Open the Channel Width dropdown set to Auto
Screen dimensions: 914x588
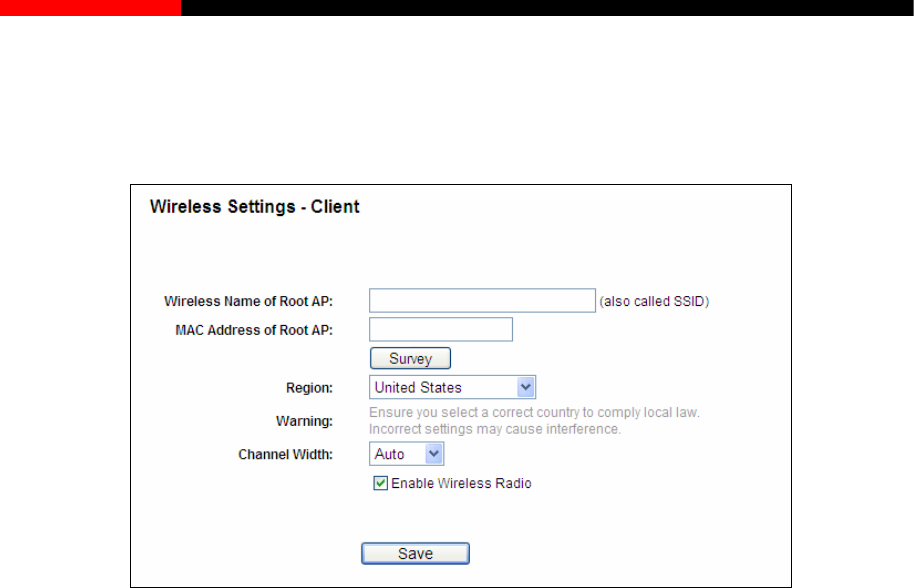pos(406,454)
